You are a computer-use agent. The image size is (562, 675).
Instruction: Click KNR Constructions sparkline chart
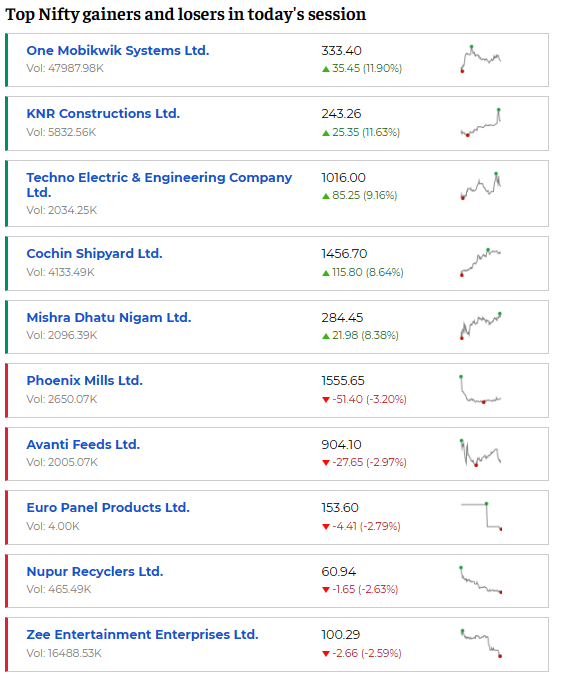(x=481, y=123)
